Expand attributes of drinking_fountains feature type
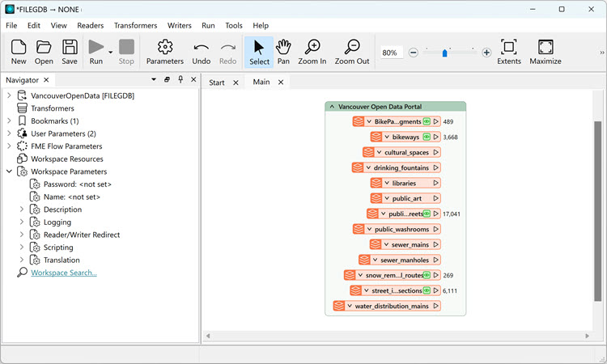The height and width of the screenshot is (364, 607). (368, 167)
